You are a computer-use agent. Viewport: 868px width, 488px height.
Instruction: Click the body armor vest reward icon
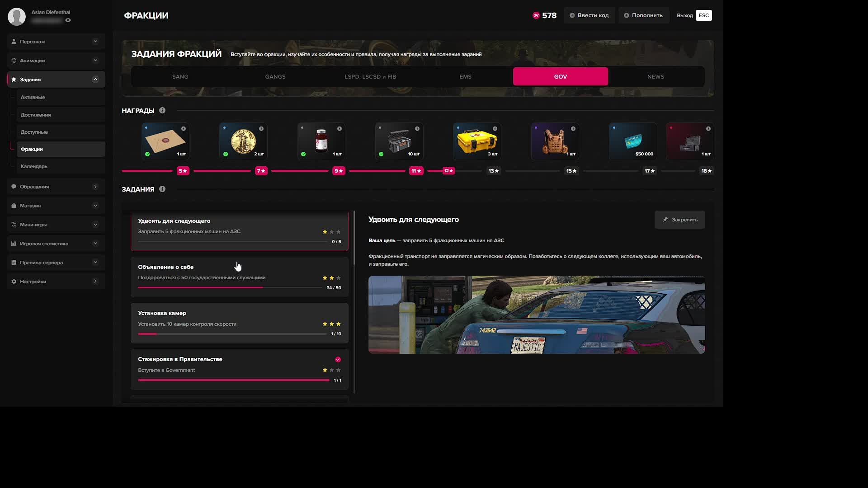[555, 141]
